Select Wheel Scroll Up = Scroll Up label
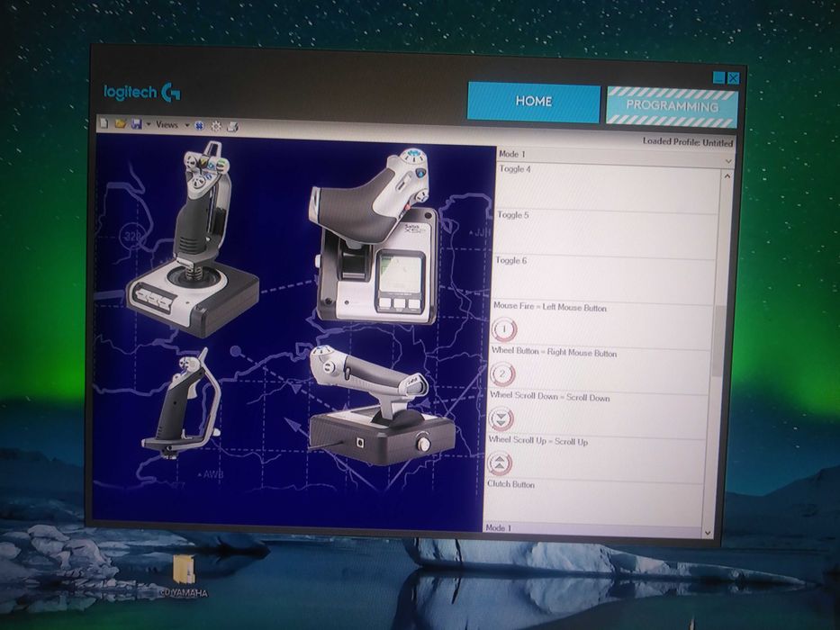The width and height of the screenshot is (840, 630). [537, 440]
